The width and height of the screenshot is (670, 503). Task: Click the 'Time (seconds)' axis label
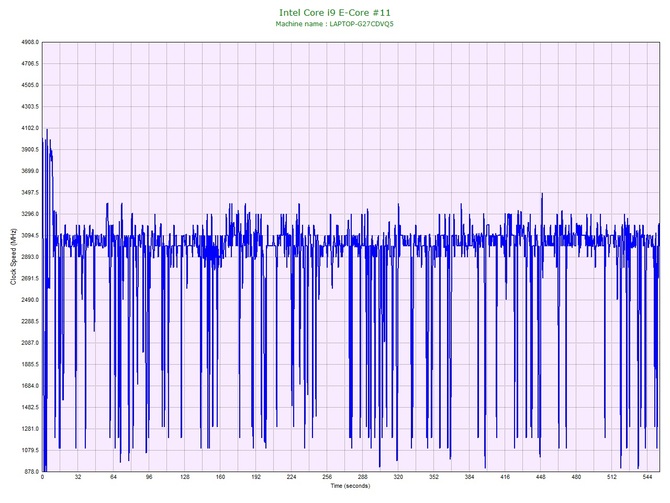[x=350, y=486]
